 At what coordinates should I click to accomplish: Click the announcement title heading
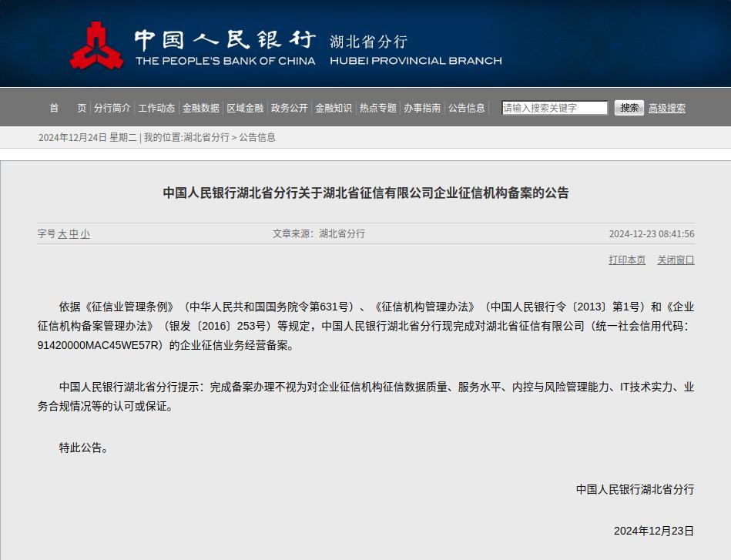(366, 193)
